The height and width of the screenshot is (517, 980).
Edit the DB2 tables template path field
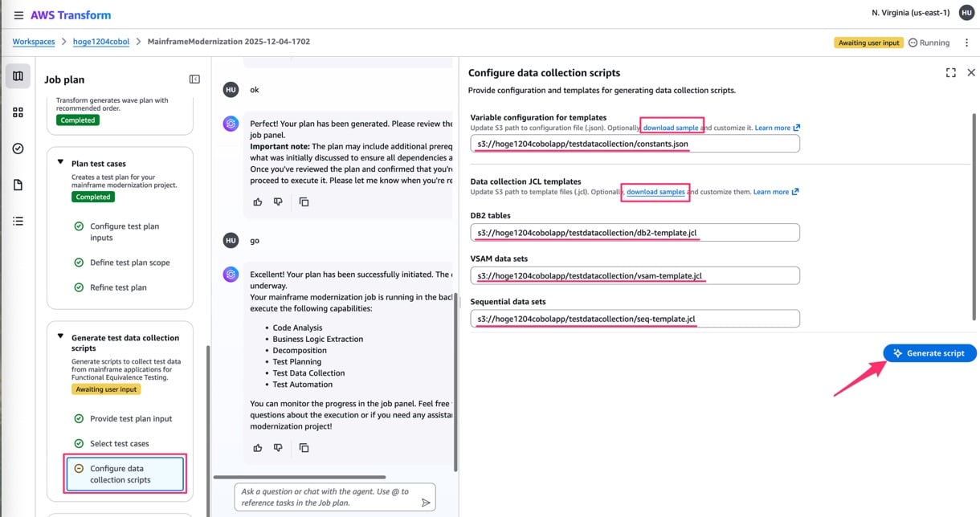635,232
